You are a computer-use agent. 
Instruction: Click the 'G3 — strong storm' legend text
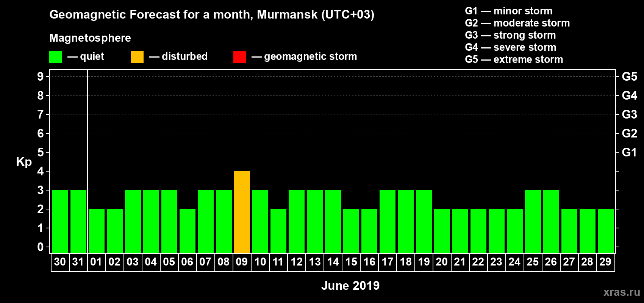510,35
